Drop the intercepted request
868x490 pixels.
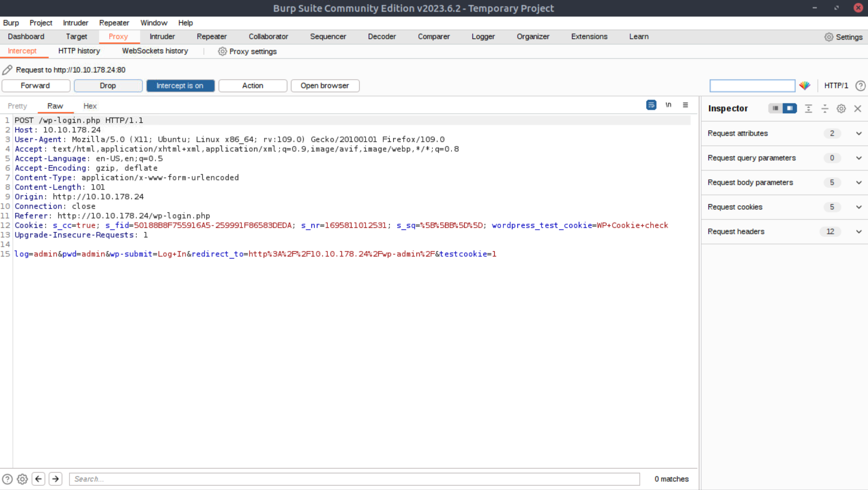point(108,85)
